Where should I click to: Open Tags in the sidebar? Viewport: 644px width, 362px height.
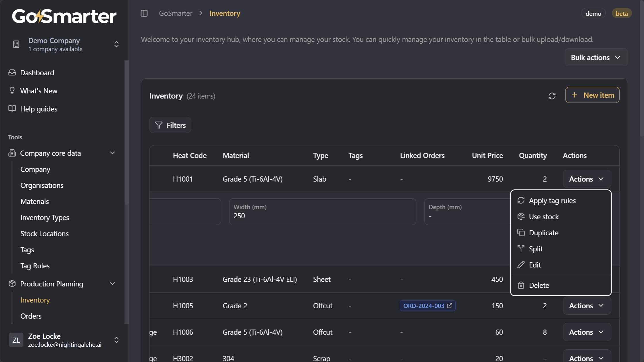pos(27,249)
